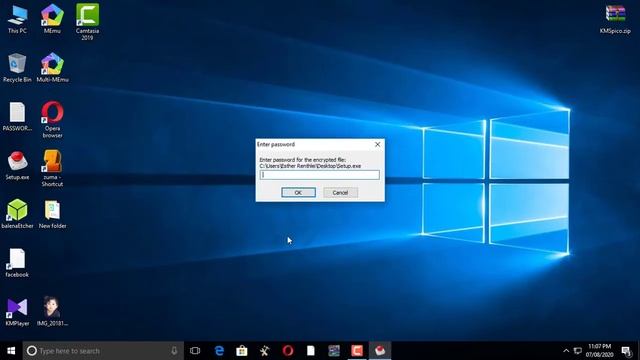Click the taskbar search box
Viewport: 640px width, 360px height.
[103, 351]
